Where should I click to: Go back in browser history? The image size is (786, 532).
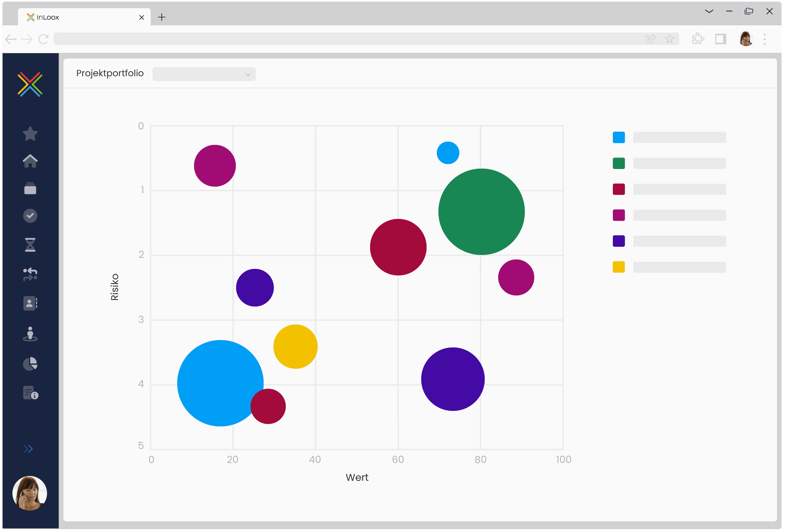11,39
